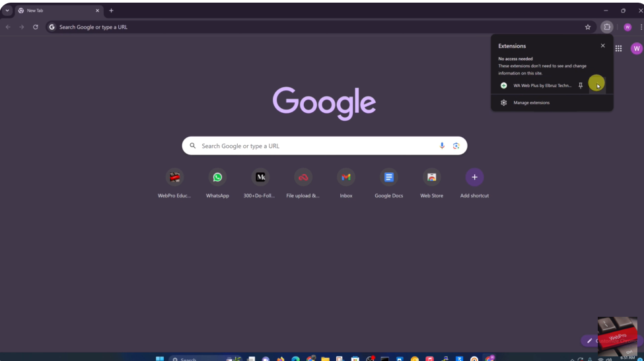
Task: Open the Windows Start menu
Action: 160,359
